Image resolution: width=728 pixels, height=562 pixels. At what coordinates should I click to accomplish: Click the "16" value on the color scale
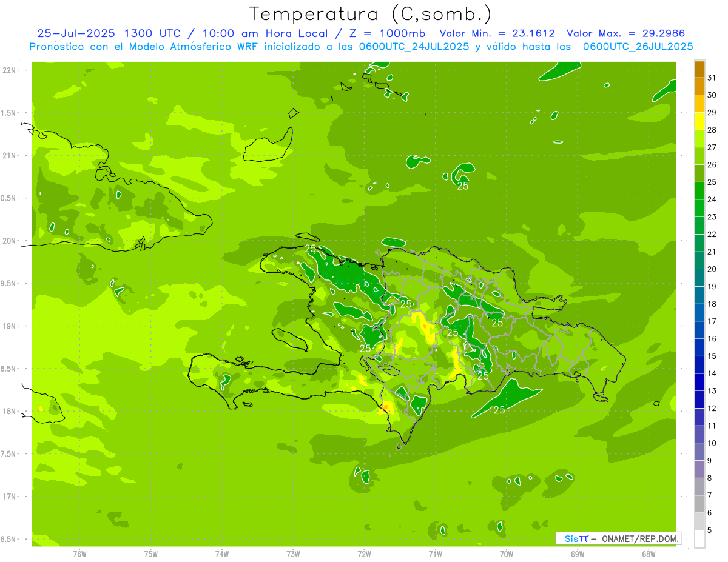click(x=712, y=339)
